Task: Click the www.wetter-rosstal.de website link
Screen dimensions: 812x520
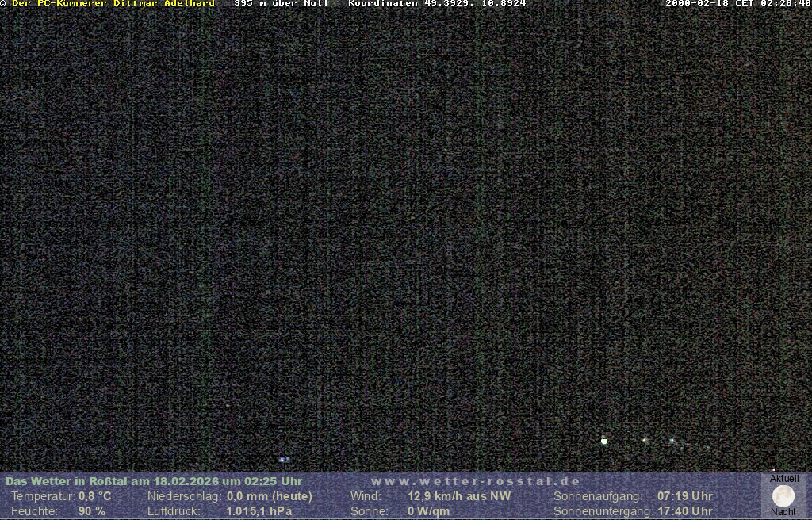Action: 476,481
